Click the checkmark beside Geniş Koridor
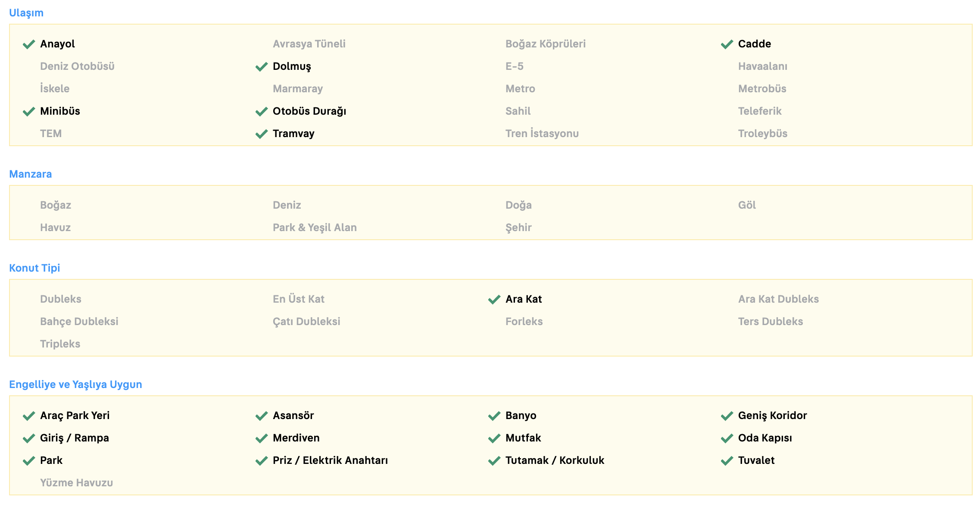Screen dimensions: 980x507 (727, 416)
